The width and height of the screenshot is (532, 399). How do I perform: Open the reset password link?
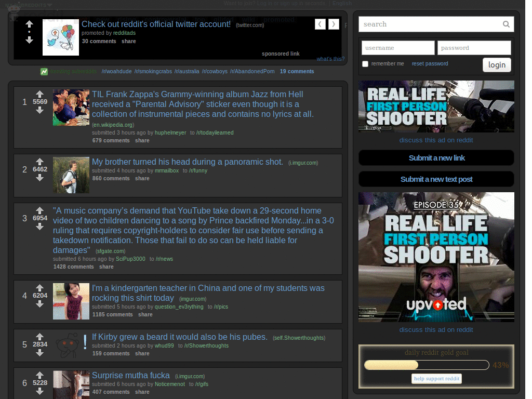click(x=430, y=64)
